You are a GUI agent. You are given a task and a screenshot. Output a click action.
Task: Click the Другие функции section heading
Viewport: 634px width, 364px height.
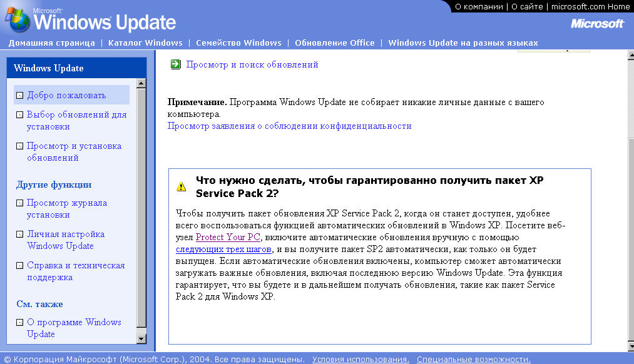pyautogui.click(x=54, y=185)
